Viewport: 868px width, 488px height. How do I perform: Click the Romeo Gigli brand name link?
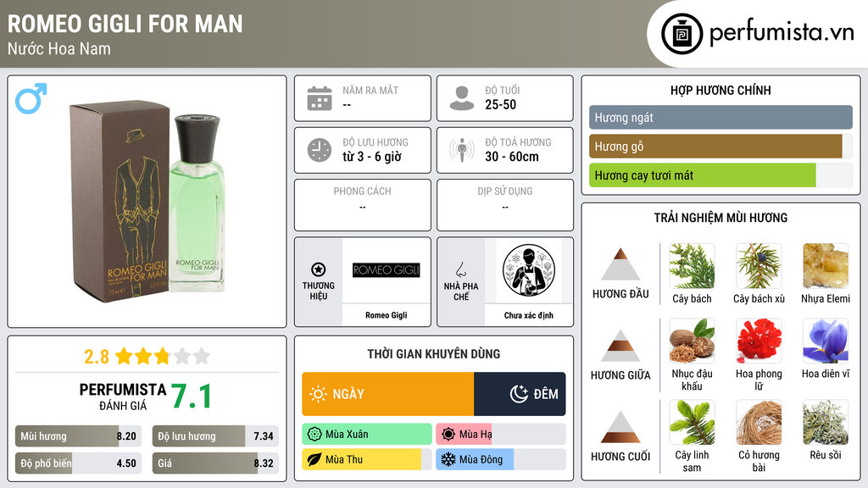(x=387, y=315)
